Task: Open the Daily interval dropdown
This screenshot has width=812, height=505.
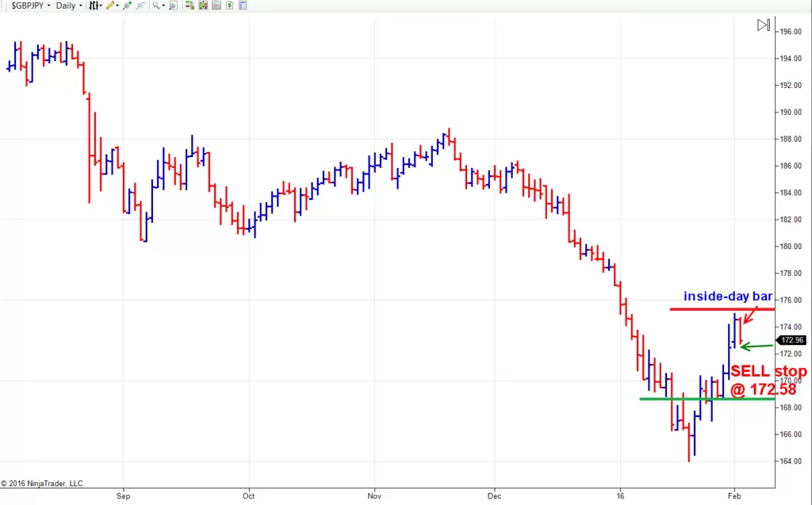Action: (x=69, y=6)
